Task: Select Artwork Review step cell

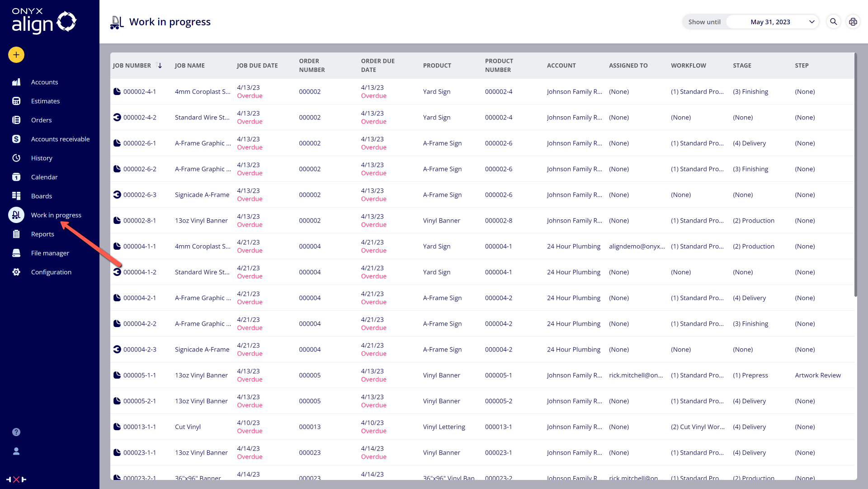Action: point(817,375)
